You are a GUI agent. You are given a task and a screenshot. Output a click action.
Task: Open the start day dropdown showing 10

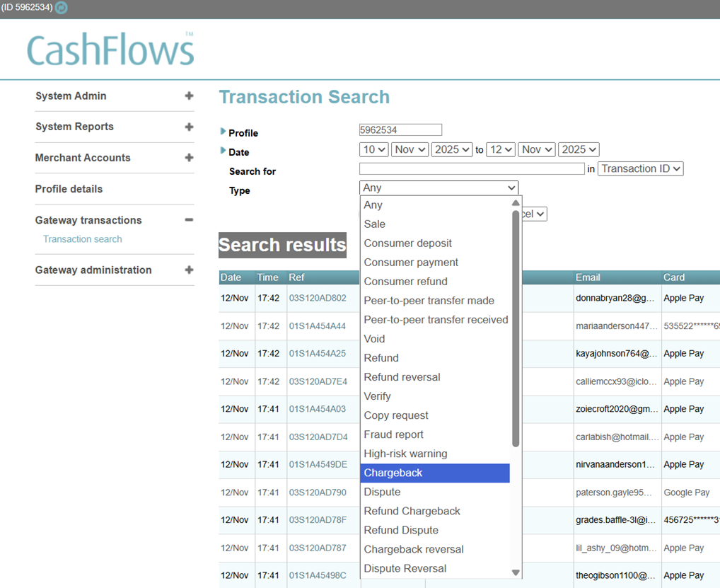pyautogui.click(x=373, y=150)
